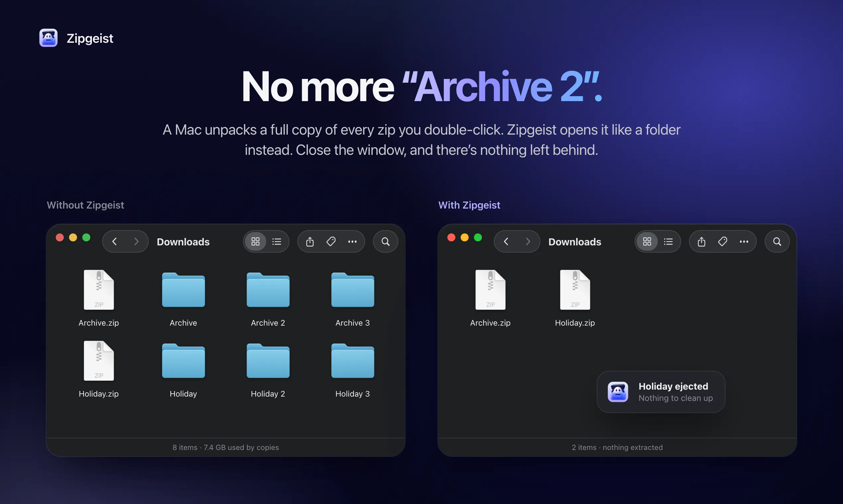Click the Holiday ejected notification
The image size is (843, 504).
(x=661, y=392)
